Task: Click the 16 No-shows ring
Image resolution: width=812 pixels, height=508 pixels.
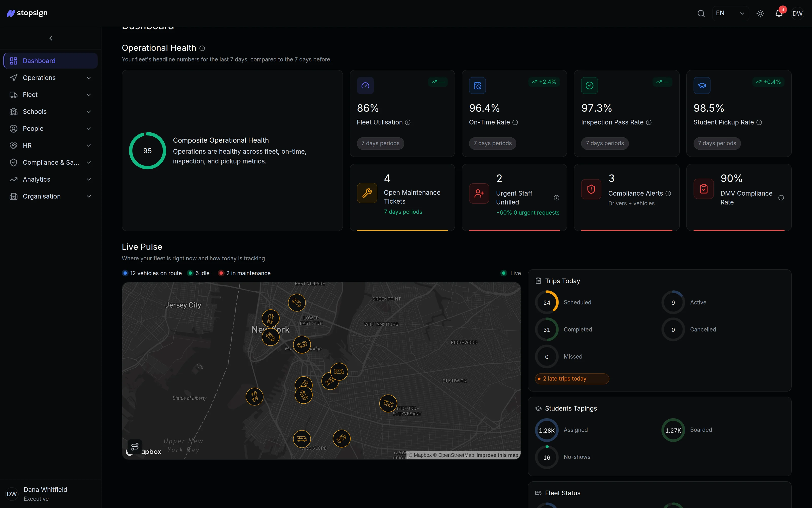Action: pos(547,457)
